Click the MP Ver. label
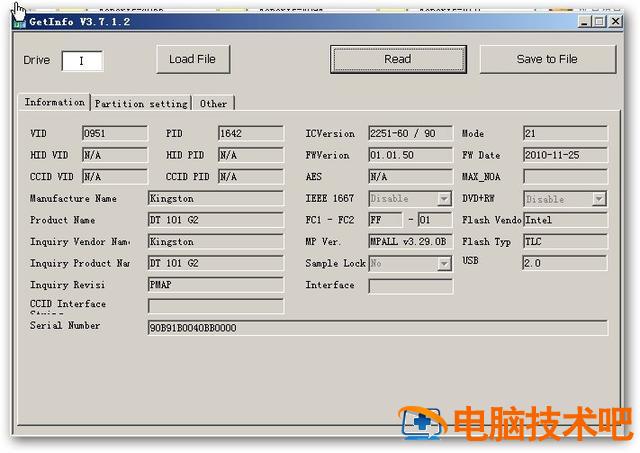Image resolution: width=640 pixels, height=453 pixels. pyautogui.click(x=323, y=242)
